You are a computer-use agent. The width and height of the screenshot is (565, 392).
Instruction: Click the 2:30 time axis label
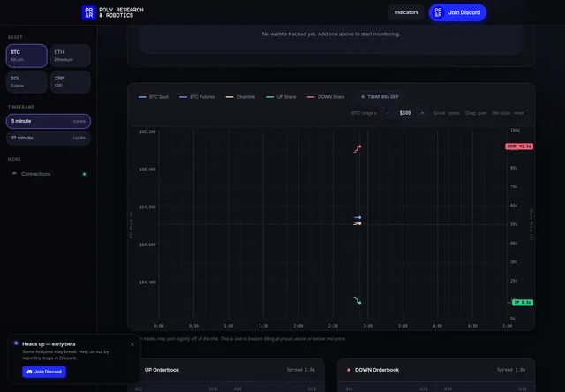point(333,326)
